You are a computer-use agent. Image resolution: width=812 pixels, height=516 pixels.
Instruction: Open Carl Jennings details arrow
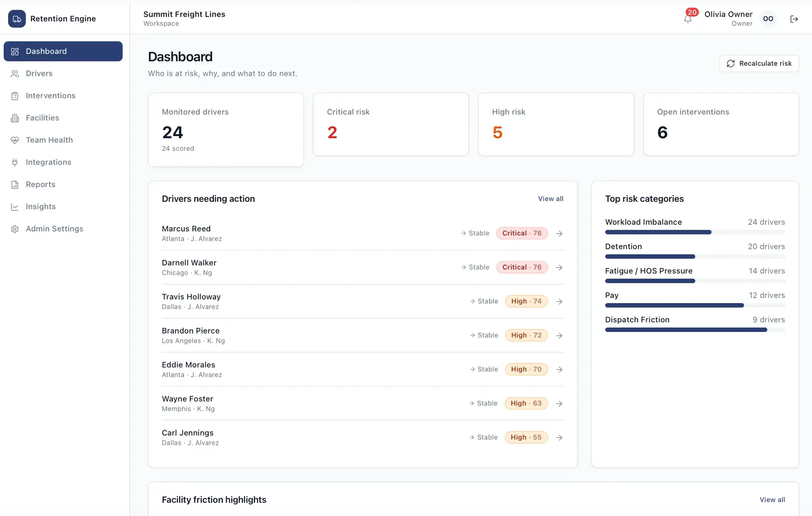[x=559, y=438]
